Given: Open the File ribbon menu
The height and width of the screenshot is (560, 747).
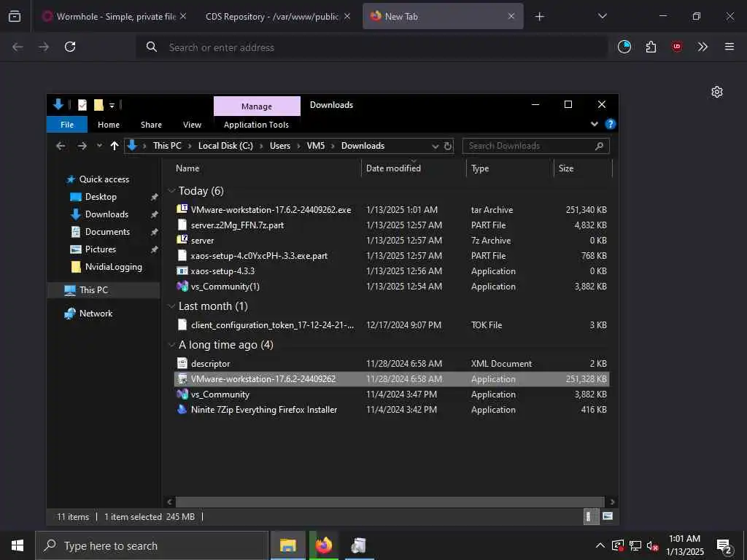Looking at the screenshot, I should 67,125.
